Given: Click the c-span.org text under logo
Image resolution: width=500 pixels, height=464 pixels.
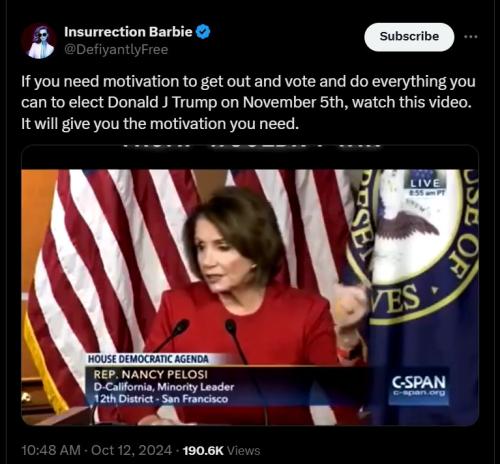Looking at the screenshot, I should click(x=419, y=393).
